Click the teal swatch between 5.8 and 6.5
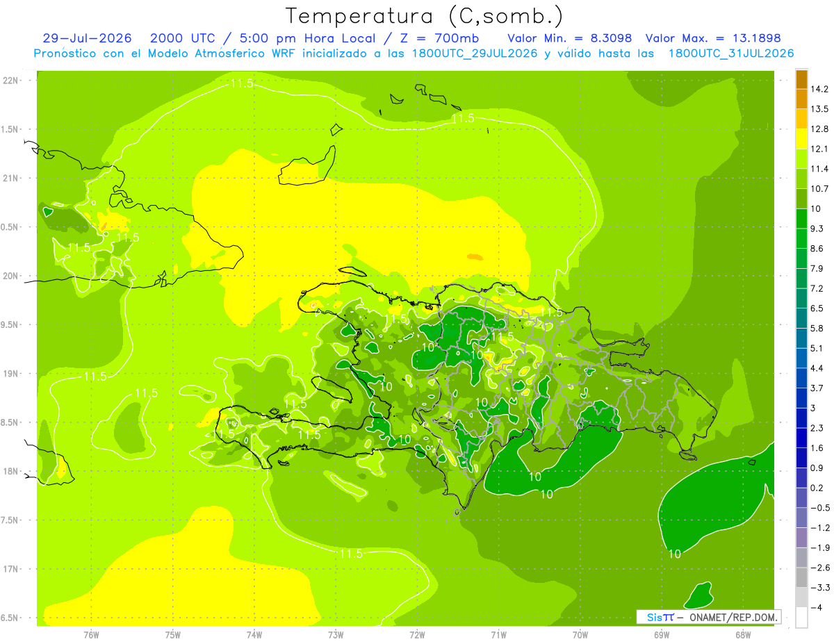The image size is (834, 644). point(801,317)
